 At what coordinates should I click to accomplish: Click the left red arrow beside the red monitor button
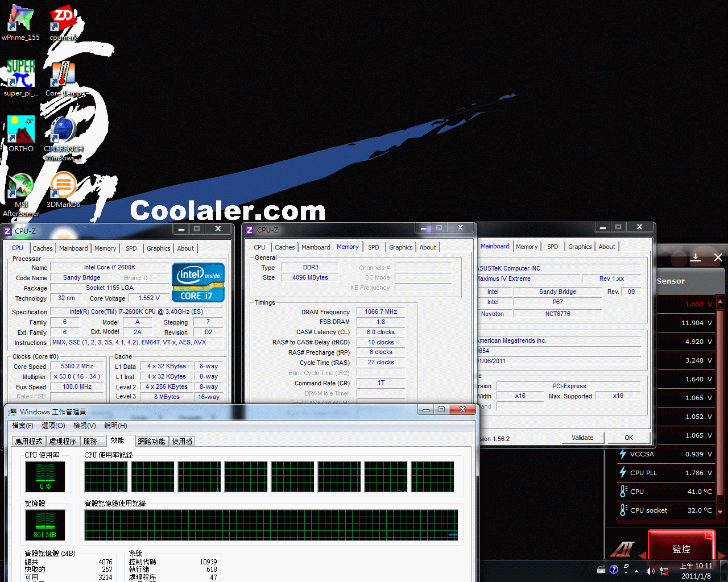(x=643, y=555)
